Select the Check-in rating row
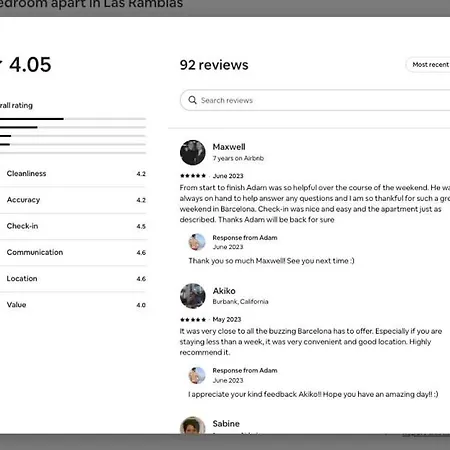Image resolution: width=450 pixels, height=450 pixels. (73, 226)
